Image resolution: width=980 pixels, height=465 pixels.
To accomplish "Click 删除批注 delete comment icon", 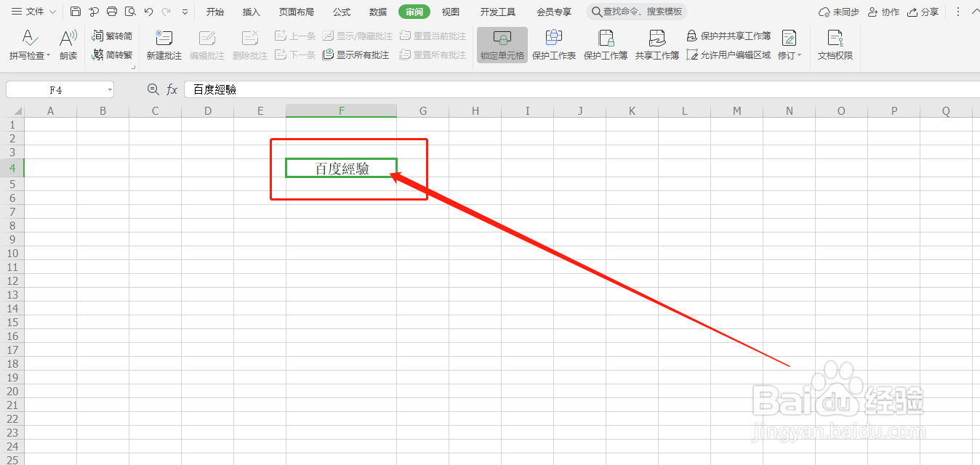I will coord(250,45).
